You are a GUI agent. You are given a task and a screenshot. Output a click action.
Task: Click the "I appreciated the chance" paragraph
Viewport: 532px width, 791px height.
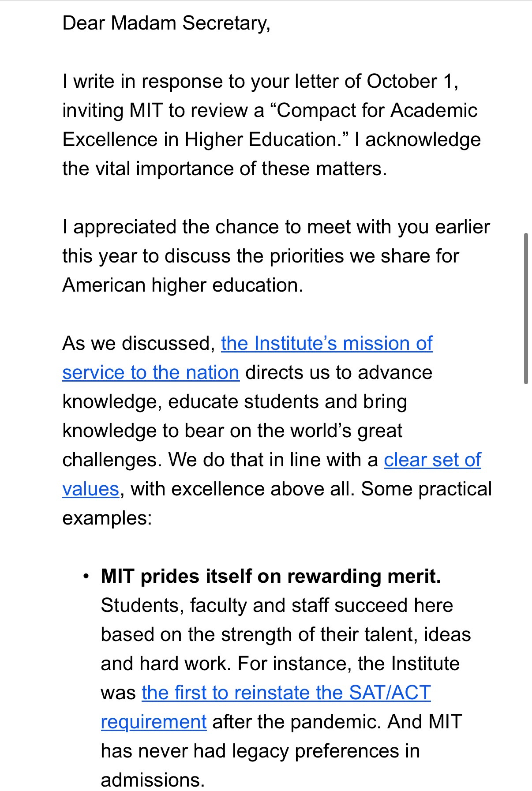276,227
